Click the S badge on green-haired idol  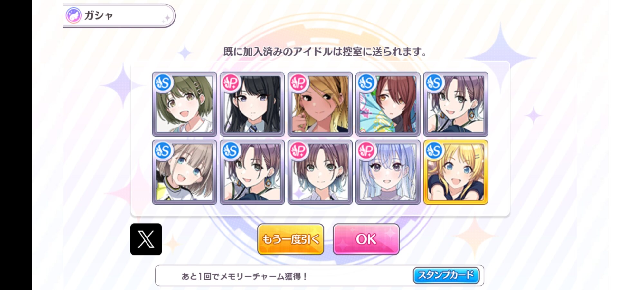pos(163,83)
